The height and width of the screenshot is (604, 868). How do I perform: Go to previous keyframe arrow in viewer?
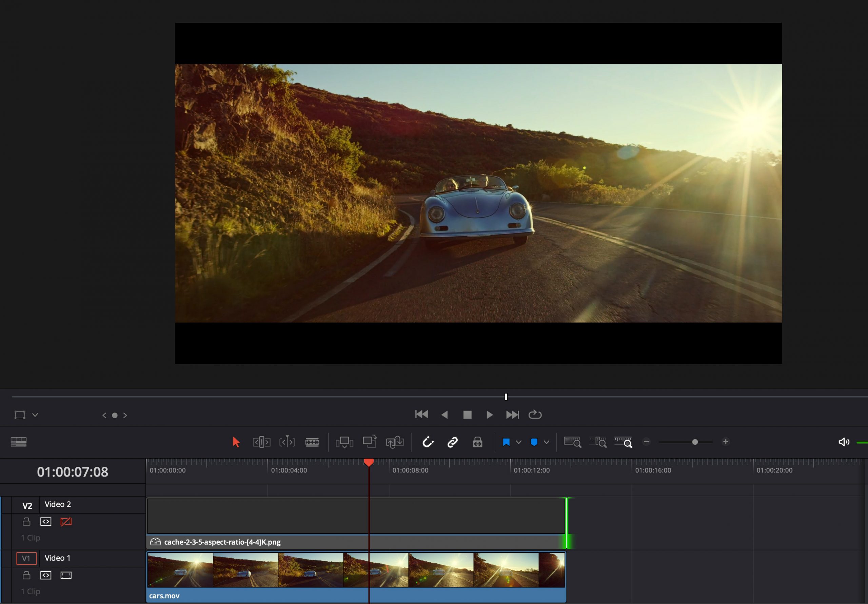(x=104, y=416)
